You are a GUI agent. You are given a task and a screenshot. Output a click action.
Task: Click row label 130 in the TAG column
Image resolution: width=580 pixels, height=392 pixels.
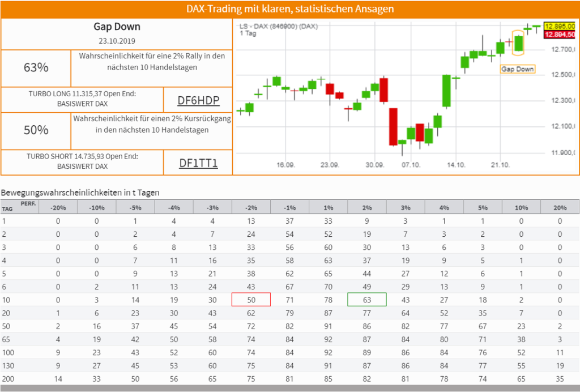[8, 366]
